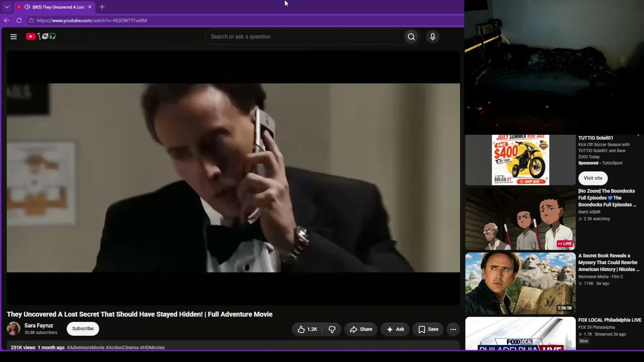Share this video
This screenshot has height=362, width=644.
pyautogui.click(x=361, y=329)
